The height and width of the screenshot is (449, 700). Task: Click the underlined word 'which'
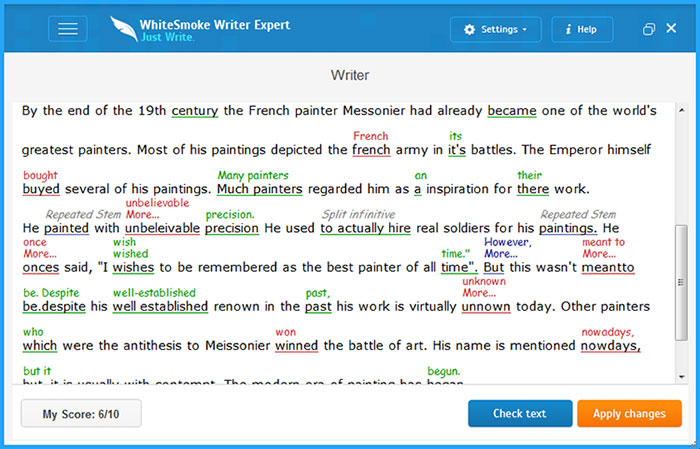tap(40, 346)
